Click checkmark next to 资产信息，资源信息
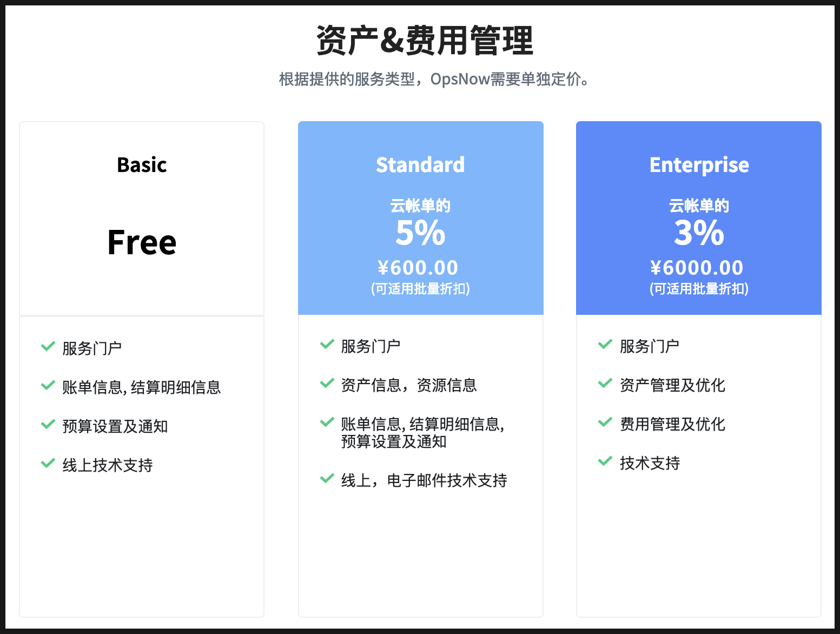Image resolution: width=840 pixels, height=634 pixels. (327, 383)
